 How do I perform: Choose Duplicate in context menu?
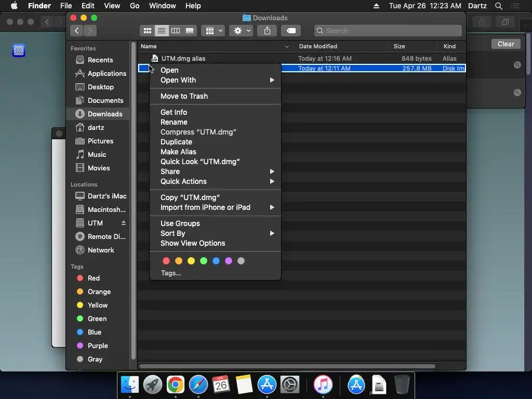click(x=215, y=142)
